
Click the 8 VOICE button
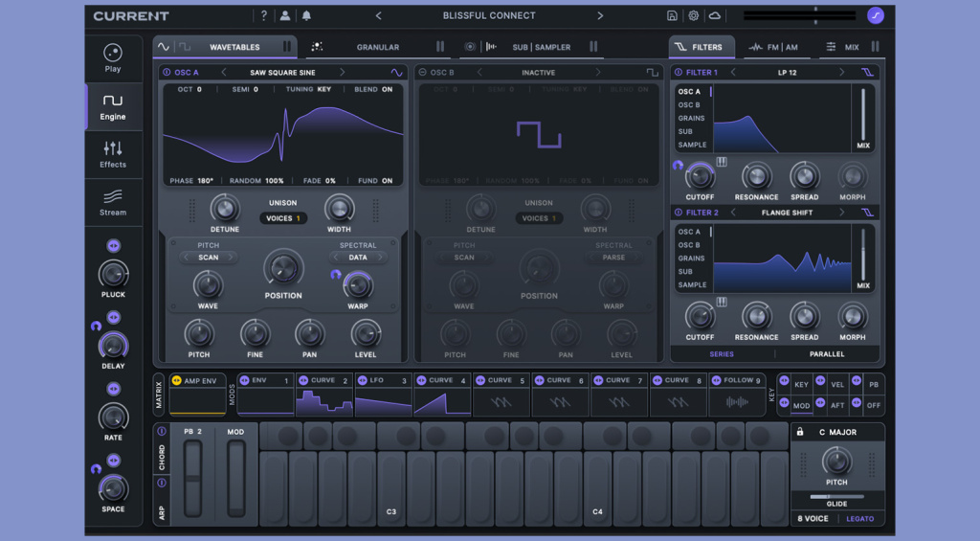813,518
